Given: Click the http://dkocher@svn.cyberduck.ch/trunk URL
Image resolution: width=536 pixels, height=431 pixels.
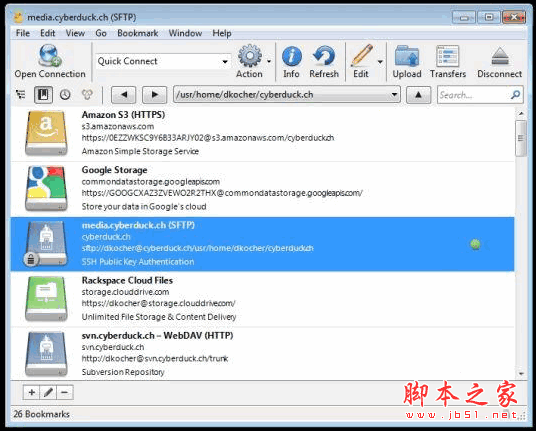Looking at the screenshot, I should click(155, 359).
